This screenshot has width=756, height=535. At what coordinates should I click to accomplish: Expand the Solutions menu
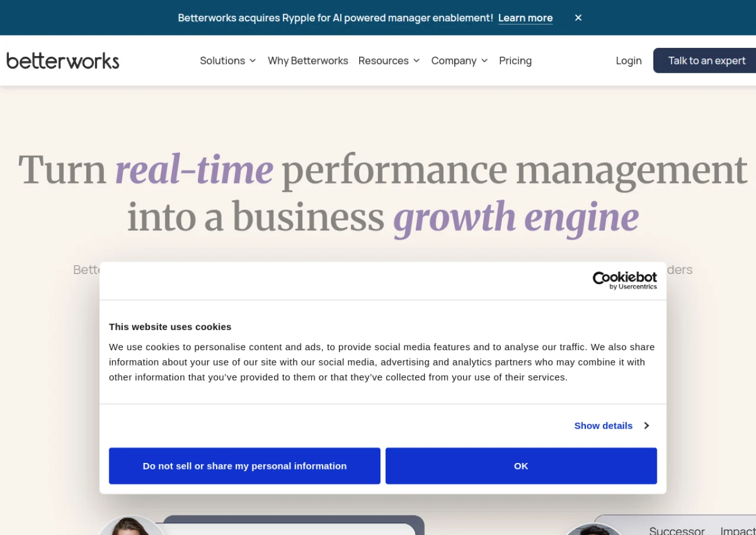pos(228,61)
